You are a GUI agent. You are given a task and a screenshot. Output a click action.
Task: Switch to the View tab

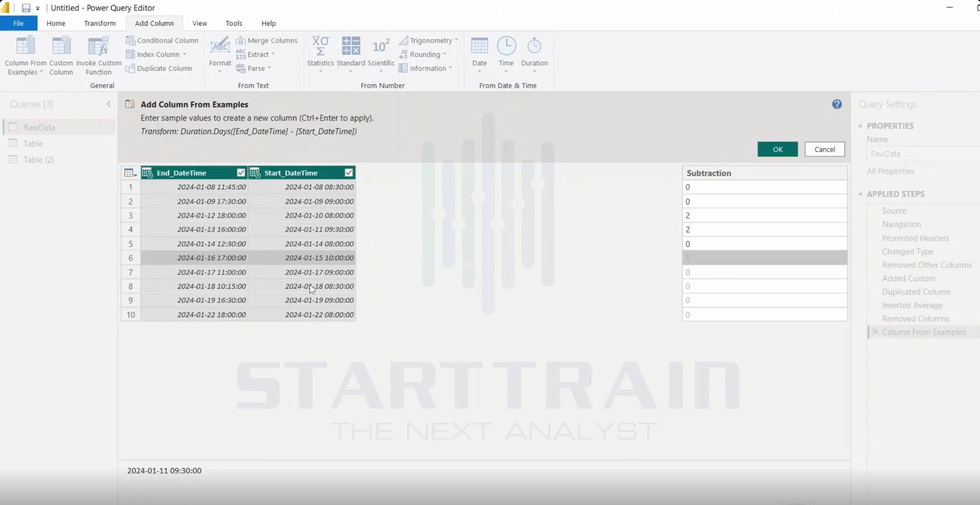coord(200,23)
